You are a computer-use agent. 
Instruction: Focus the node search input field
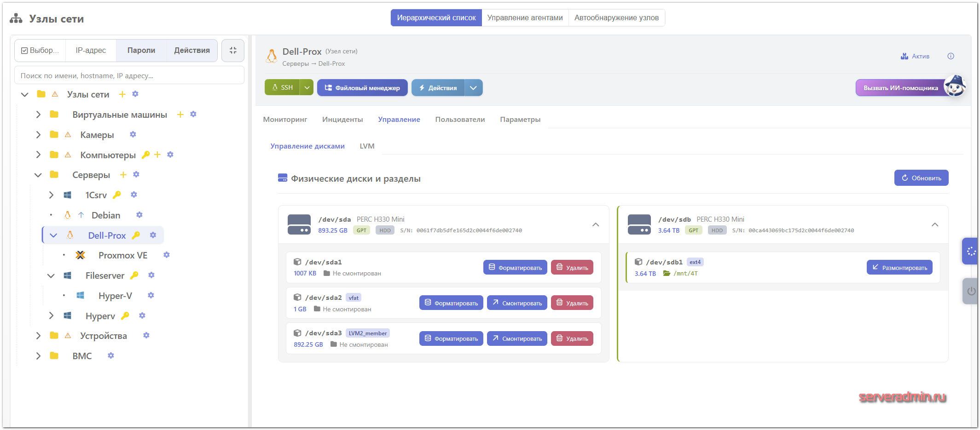129,75
